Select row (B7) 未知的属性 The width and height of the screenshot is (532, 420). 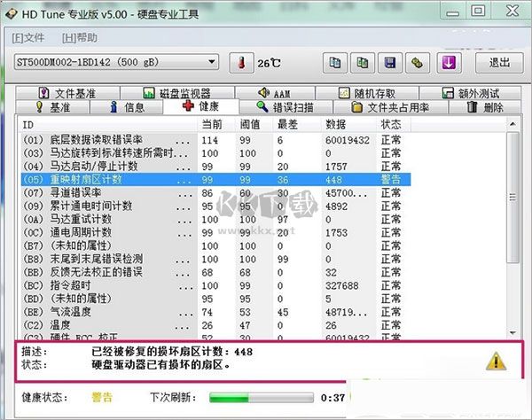click(215, 245)
